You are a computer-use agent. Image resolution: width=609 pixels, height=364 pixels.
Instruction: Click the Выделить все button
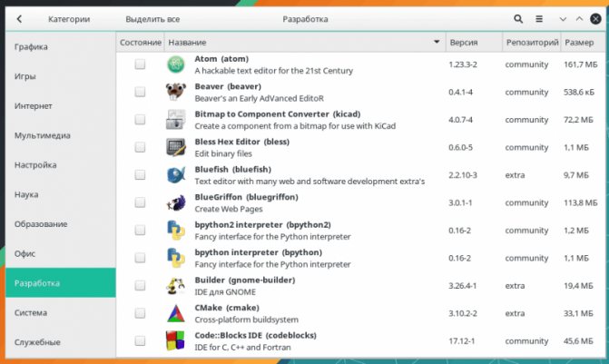152,19
